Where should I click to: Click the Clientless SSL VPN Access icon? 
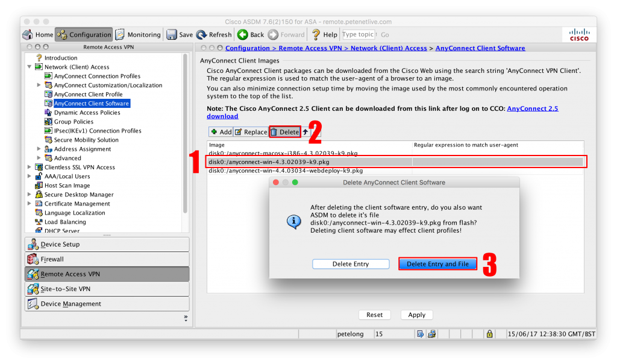(x=39, y=167)
